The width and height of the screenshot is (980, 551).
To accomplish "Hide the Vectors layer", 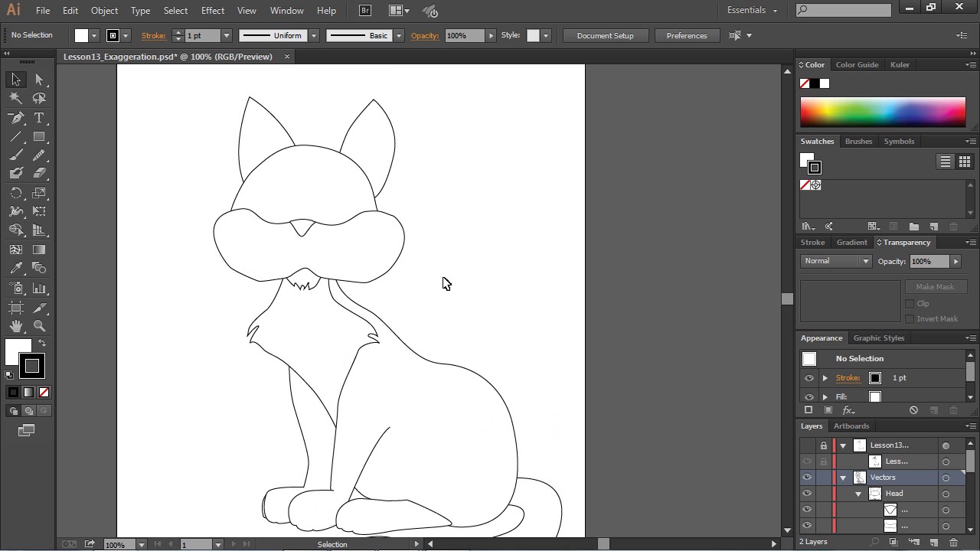I will point(807,478).
